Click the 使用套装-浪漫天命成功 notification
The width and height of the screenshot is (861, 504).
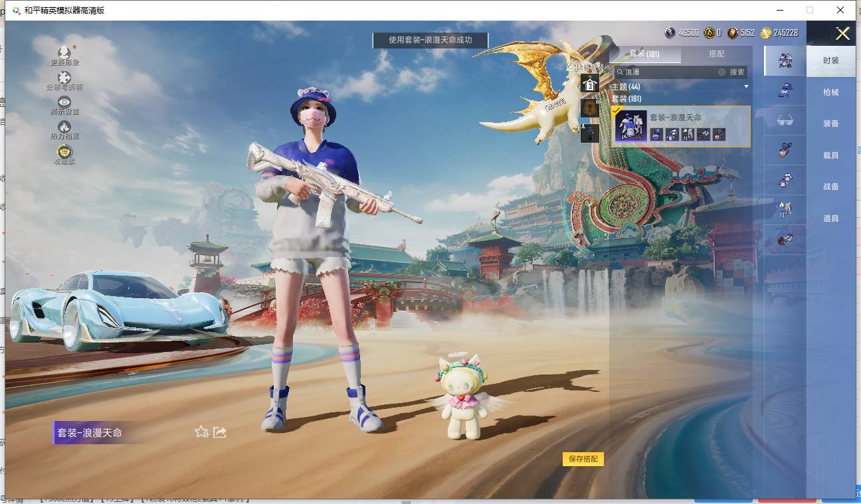coord(430,40)
